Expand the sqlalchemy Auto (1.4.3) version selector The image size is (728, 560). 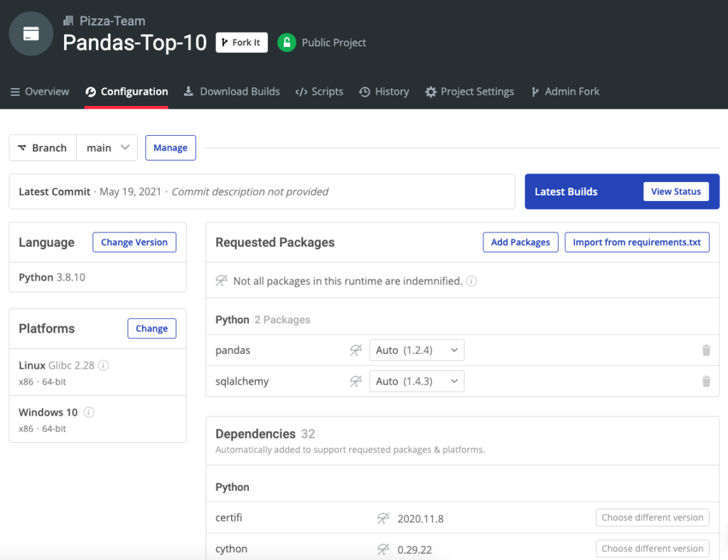point(417,381)
